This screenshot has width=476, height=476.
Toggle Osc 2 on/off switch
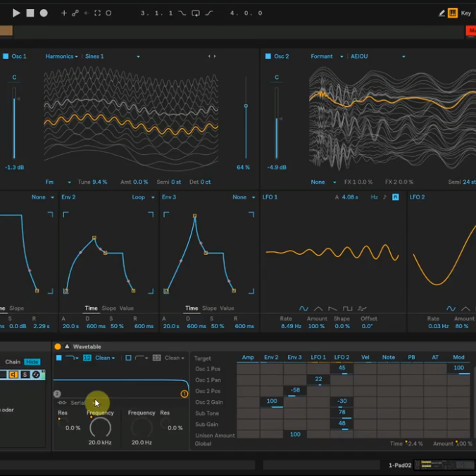click(268, 56)
